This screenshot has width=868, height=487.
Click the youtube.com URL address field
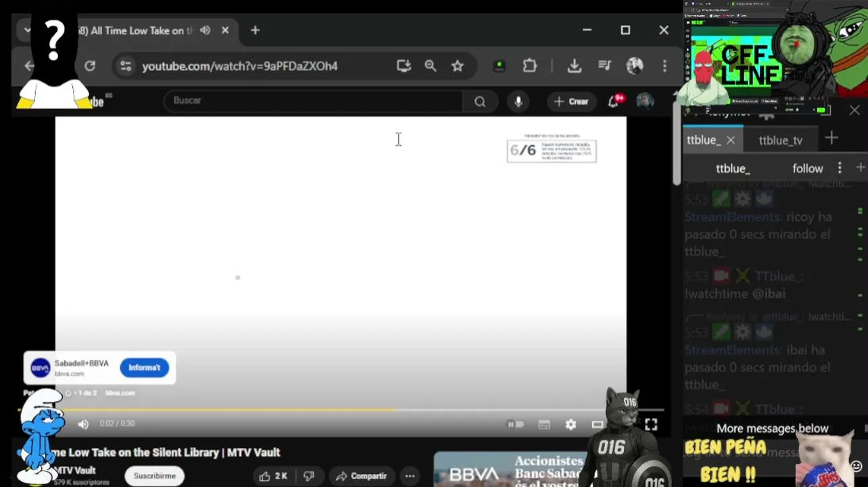tap(240, 66)
